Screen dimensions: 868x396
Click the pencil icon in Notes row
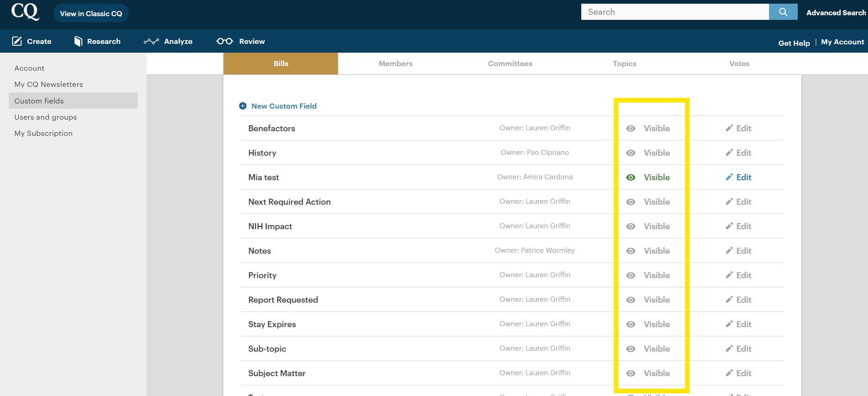tap(729, 250)
